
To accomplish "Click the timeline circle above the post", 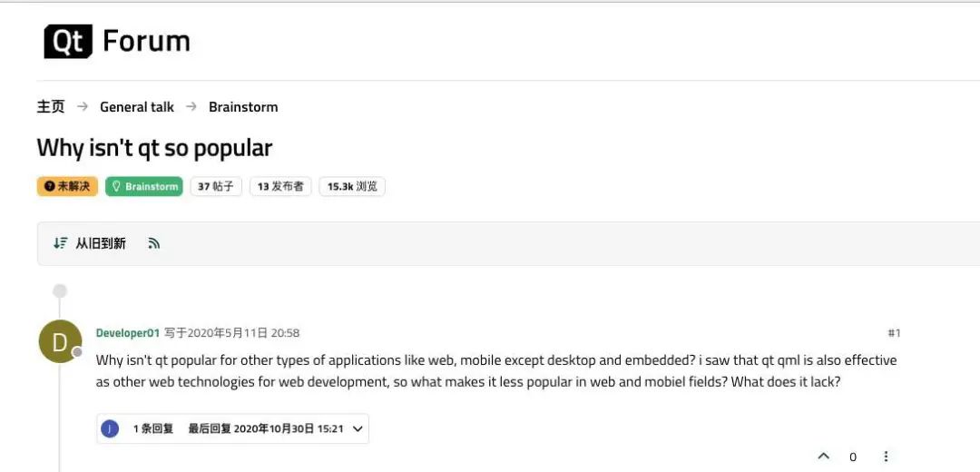I will coord(60,291).
